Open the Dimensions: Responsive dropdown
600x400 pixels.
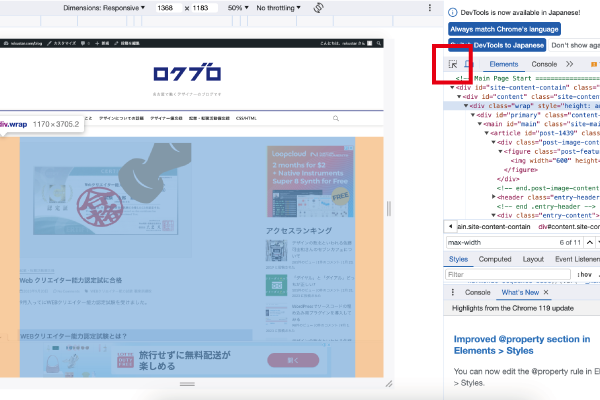tap(104, 8)
